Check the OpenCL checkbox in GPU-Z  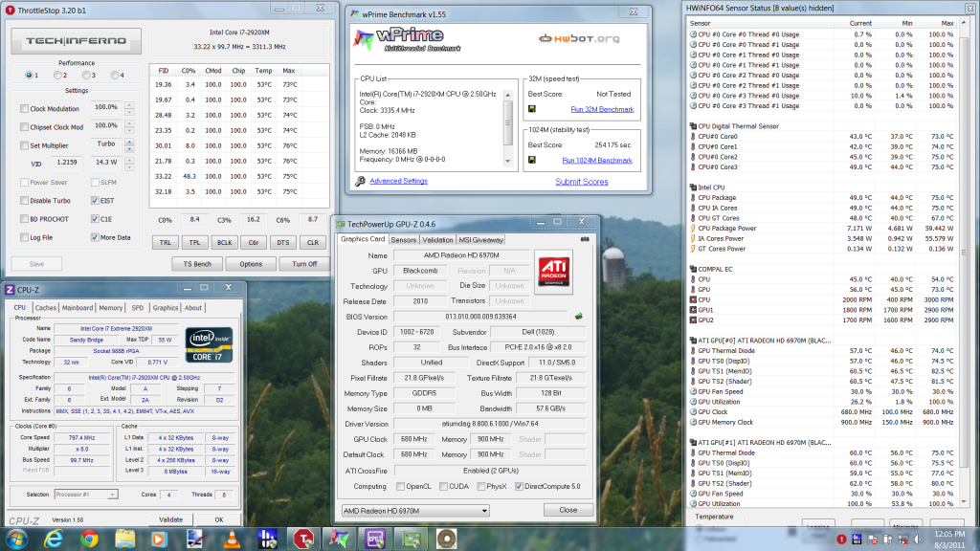click(x=401, y=486)
